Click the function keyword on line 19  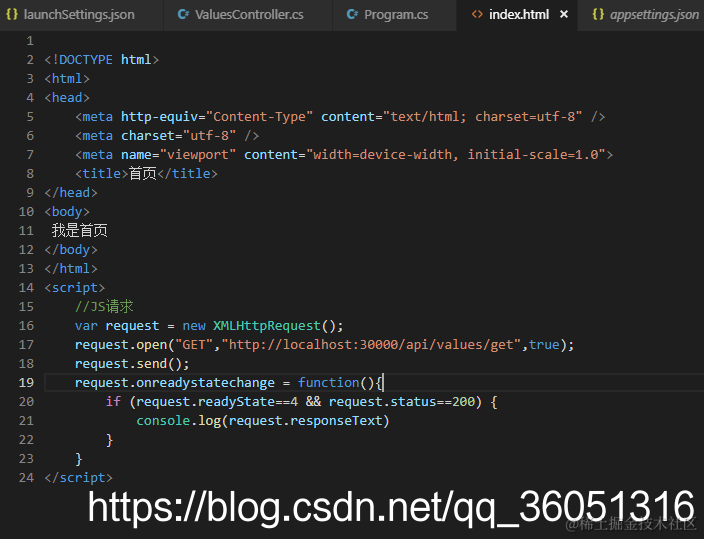point(328,383)
